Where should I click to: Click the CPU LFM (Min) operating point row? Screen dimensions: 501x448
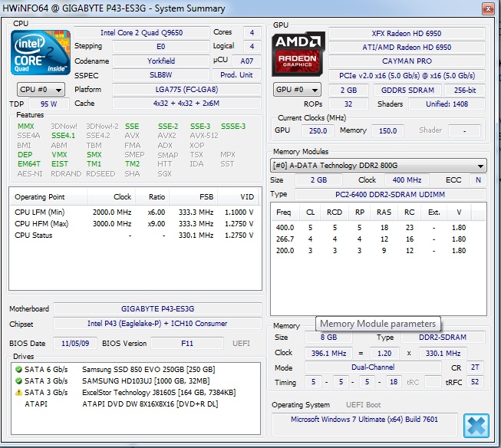click(135, 212)
